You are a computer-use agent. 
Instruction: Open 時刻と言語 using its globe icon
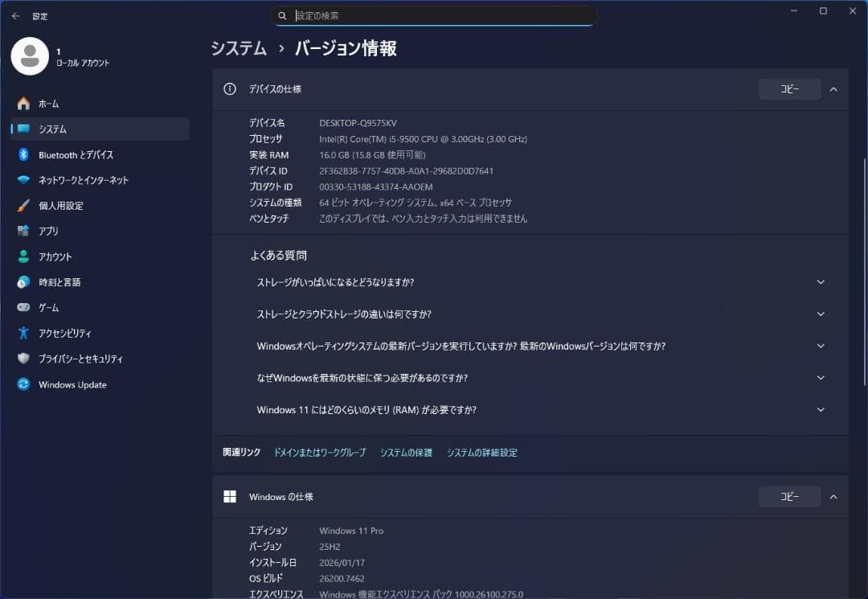tap(23, 282)
